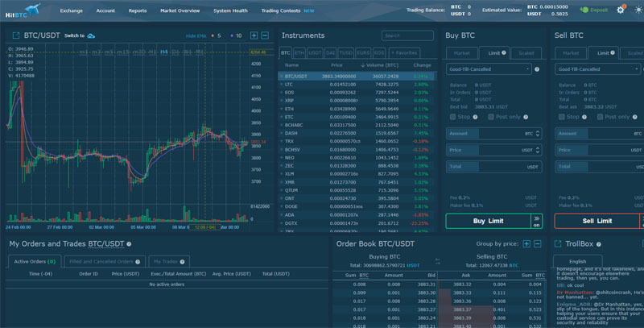Decrease Order Book price grouping
Screen dimensions: 644x328
click(x=537, y=244)
